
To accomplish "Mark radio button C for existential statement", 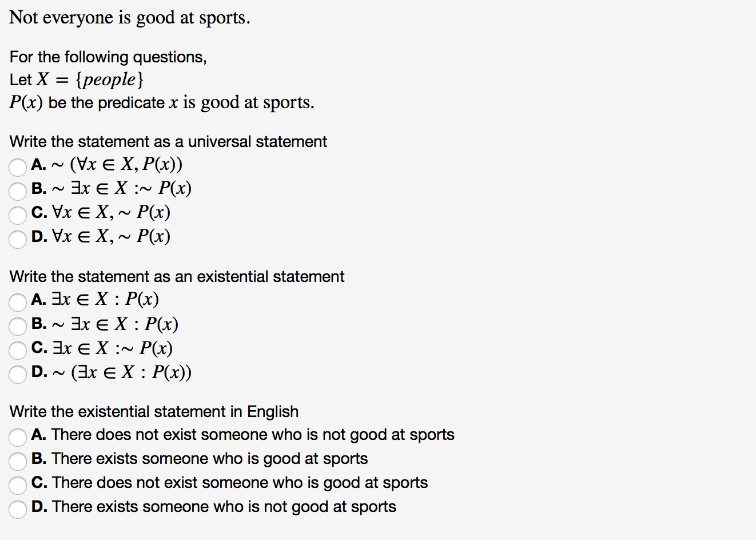I will click(18, 350).
